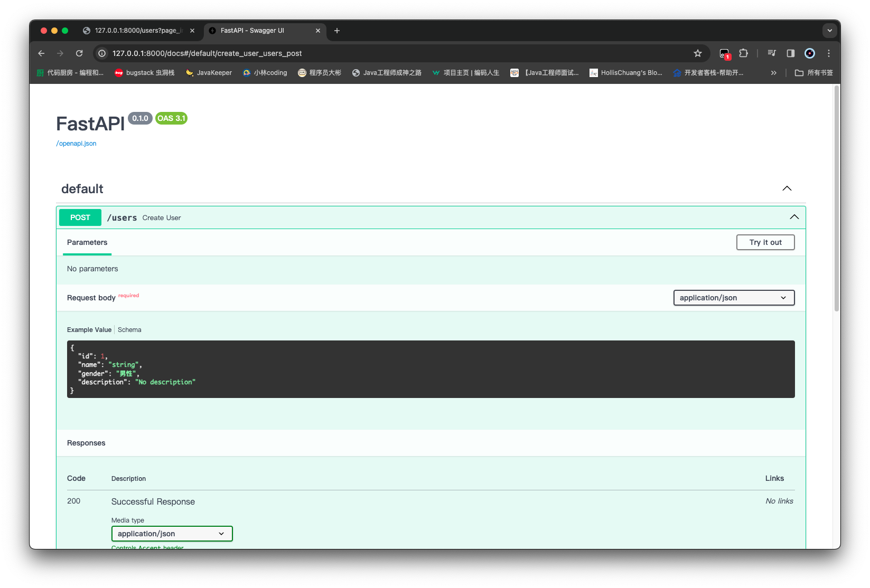The width and height of the screenshot is (870, 588).
Task: Click the /users endpoint path
Action: (x=122, y=218)
